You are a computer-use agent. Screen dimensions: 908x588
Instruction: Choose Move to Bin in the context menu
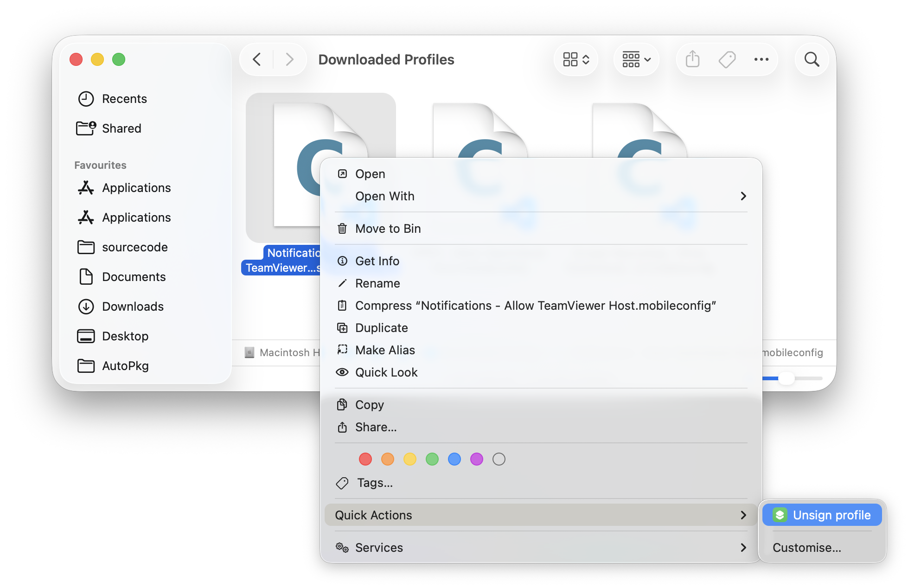388,228
